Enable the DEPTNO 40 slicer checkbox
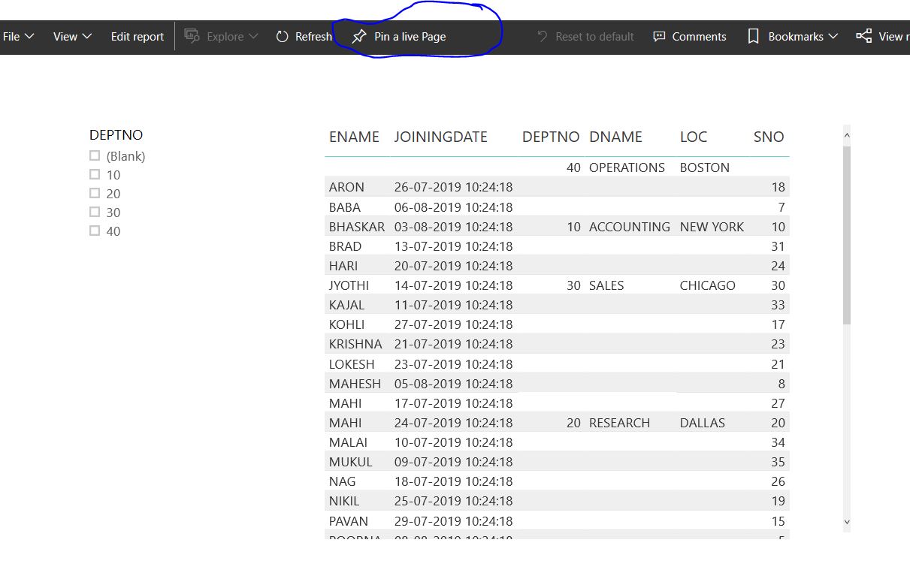This screenshot has width=910, height=588. pyautogui.click(x=95, y=231)
